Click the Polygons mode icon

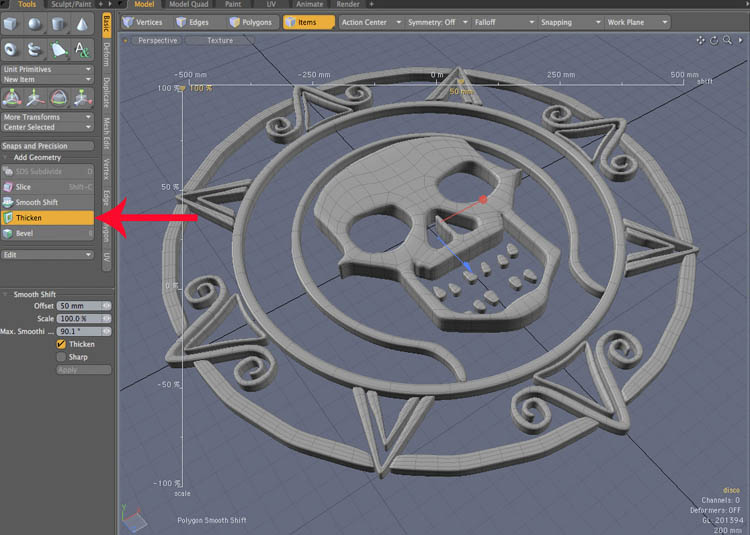[x=234, y=22]
